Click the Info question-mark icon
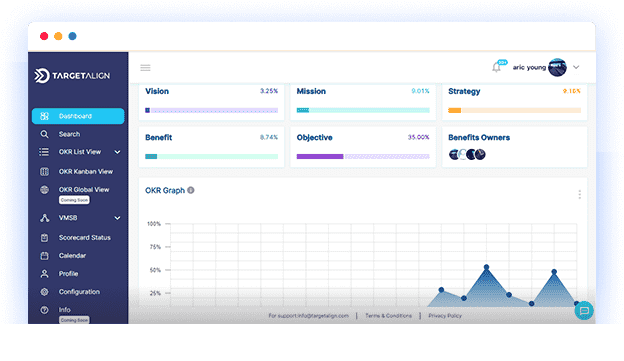Screen dimensions: 624x361 point(45,310)
